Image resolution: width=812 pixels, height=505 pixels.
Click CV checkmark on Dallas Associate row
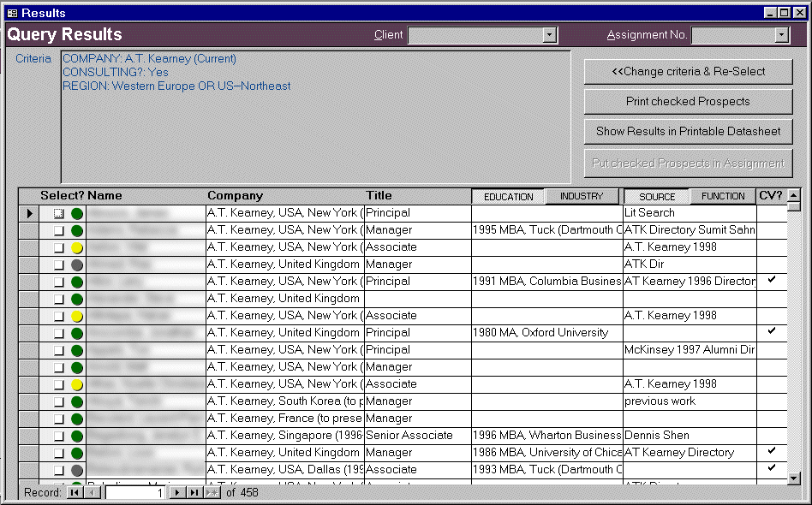click(772, 467)
